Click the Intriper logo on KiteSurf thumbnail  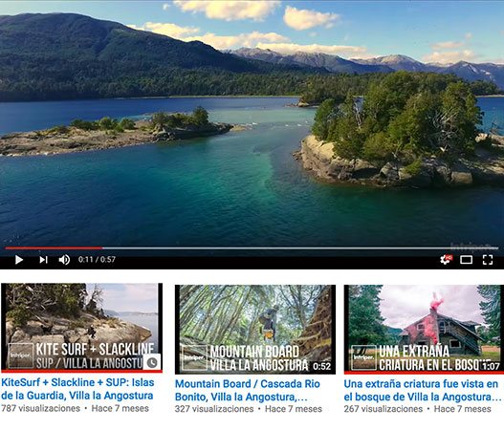pos(21,355)
